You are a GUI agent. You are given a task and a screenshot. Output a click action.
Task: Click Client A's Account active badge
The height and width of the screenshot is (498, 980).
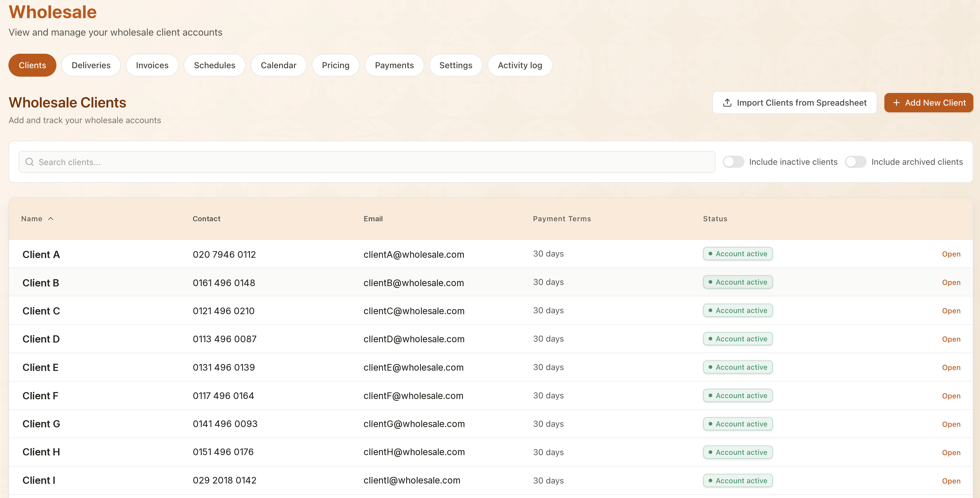click(738, 254)
